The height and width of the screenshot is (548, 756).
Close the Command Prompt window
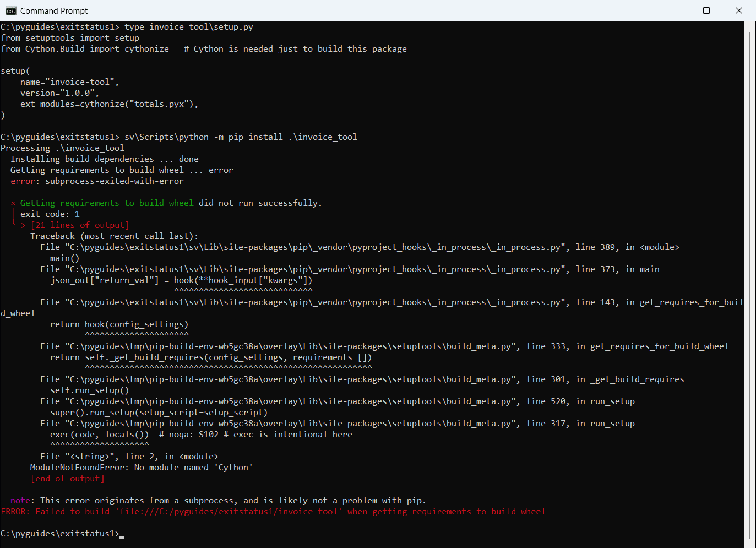739,10
